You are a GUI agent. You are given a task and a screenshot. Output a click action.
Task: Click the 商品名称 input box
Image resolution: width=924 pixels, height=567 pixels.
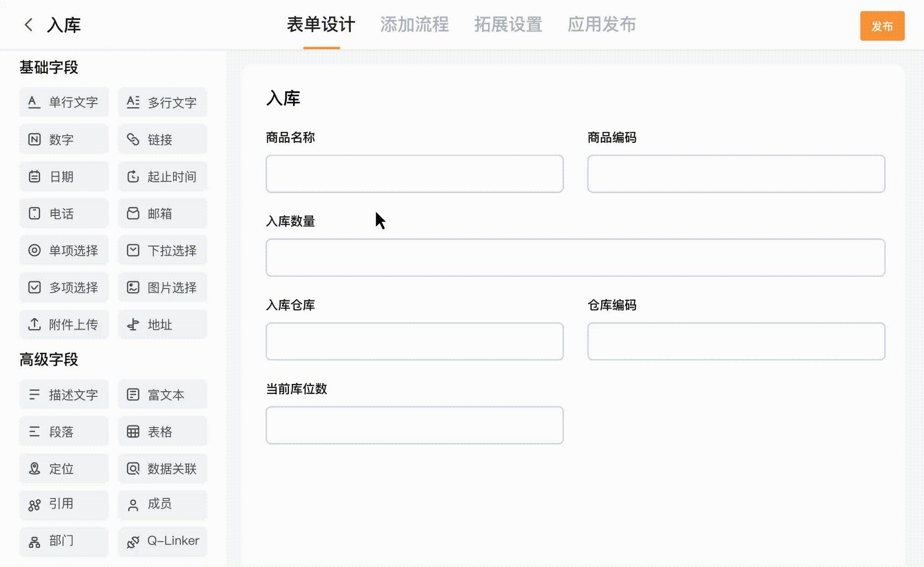pyautogui.click(x=415, y=173)
